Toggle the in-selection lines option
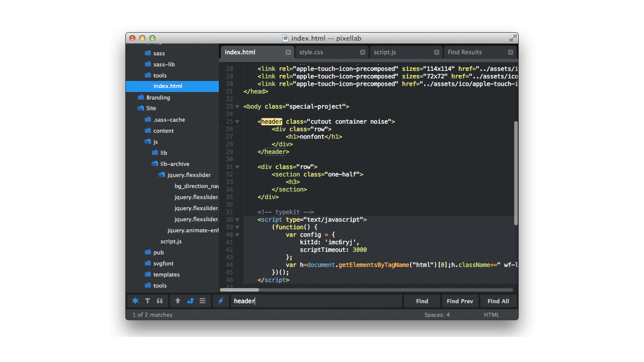Viewport: 644px width, 362px height. (x=202, y=301)
